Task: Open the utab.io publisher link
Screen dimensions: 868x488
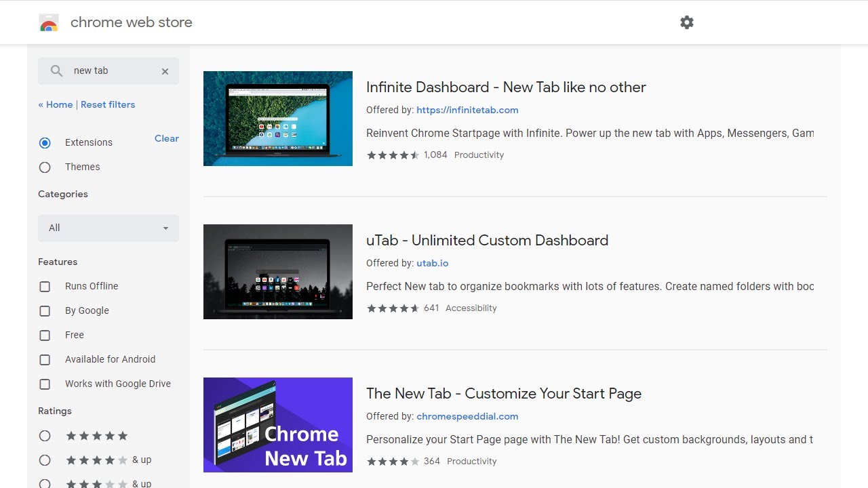Action: point(432,263)
